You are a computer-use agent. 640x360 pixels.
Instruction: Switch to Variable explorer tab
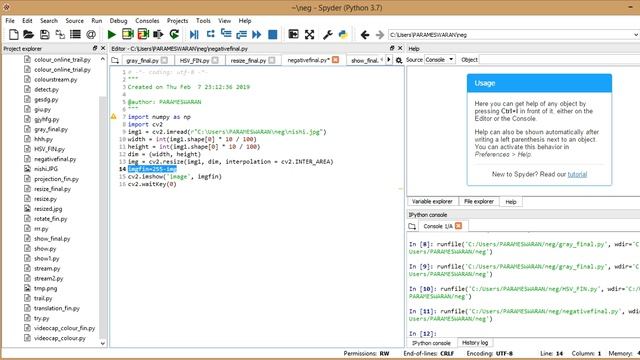point(432,202)
